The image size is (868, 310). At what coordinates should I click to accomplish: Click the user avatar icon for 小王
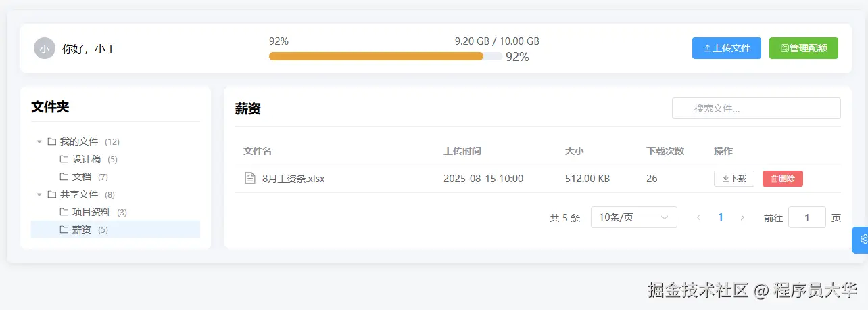45,49
